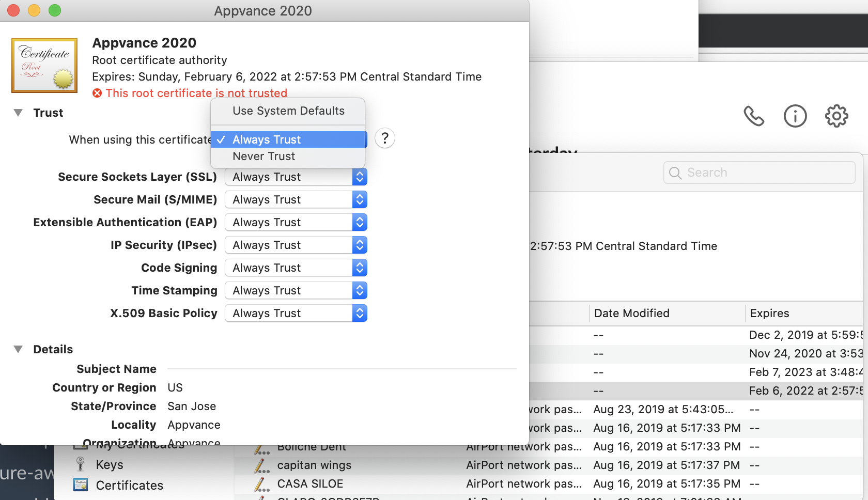The image size is (868, 500).
Task: Click the Subject Name details heading
Action: [116, 369]
